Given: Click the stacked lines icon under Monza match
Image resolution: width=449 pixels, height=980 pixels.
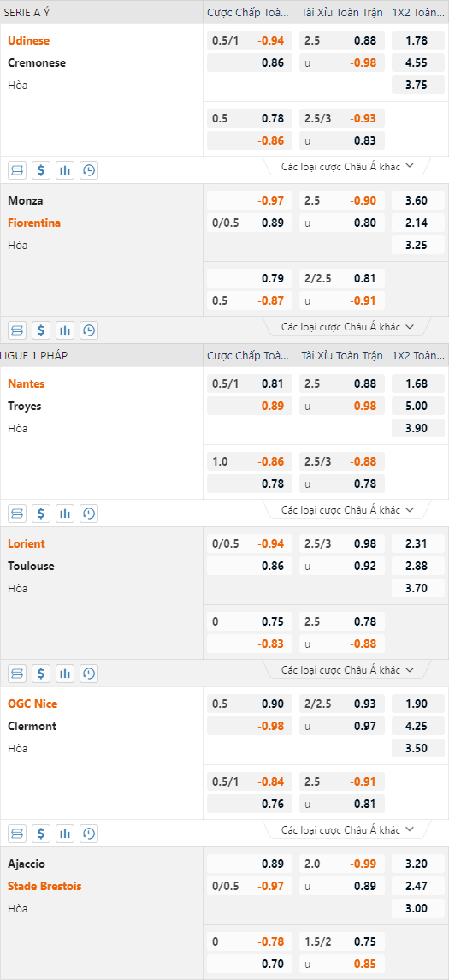Looking at the screenshot, I should click(x=17, y=330).
